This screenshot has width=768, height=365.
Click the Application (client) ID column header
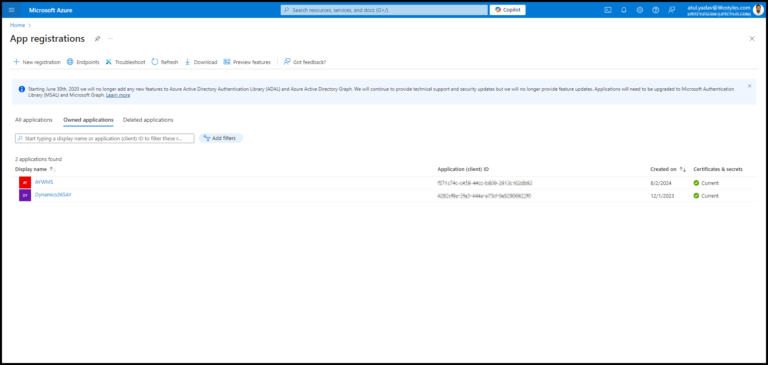pos(463,169)
